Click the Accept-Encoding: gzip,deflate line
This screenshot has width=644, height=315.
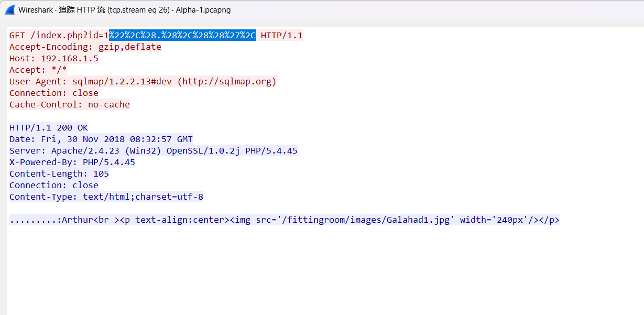click(x=85, y=47)
